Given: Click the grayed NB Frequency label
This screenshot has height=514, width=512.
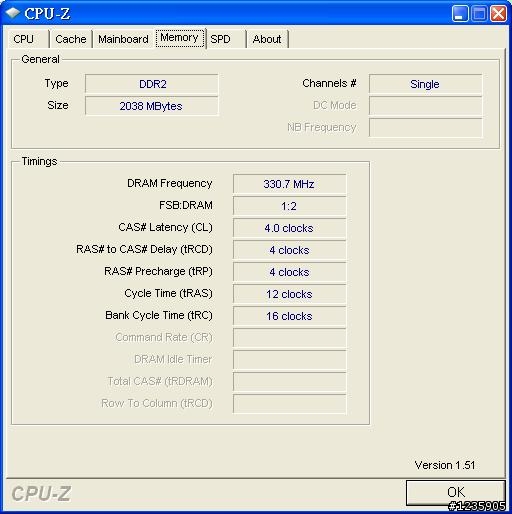Looking at the screenshot, I should tap(322, 127).
